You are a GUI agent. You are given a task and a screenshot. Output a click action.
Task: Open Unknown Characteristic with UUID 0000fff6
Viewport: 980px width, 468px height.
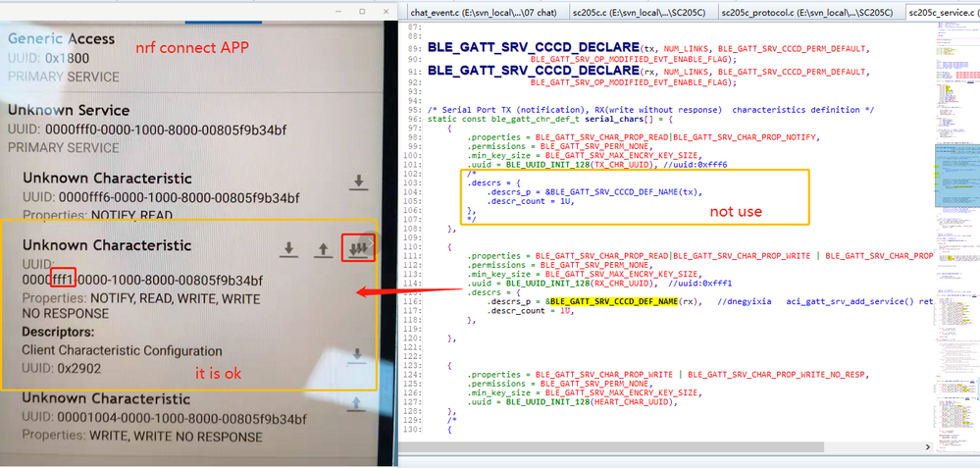coord(107,179)
